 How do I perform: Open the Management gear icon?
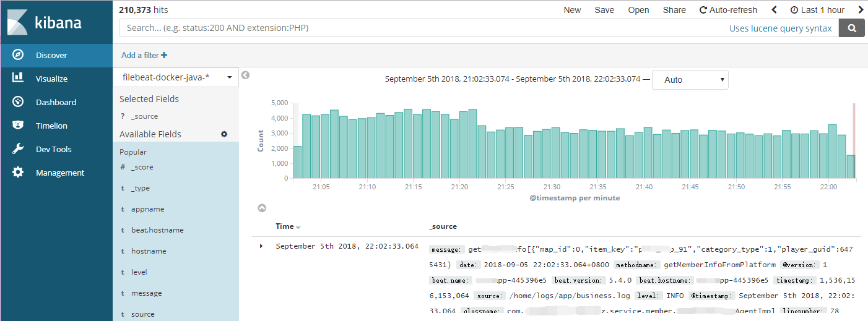[x=18, y=173]
